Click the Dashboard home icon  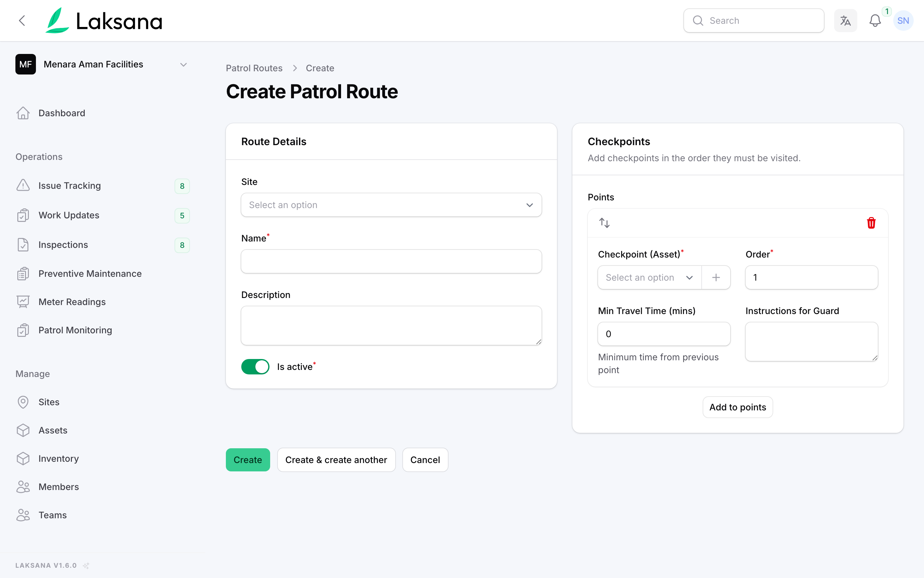(x=23, y=113)
